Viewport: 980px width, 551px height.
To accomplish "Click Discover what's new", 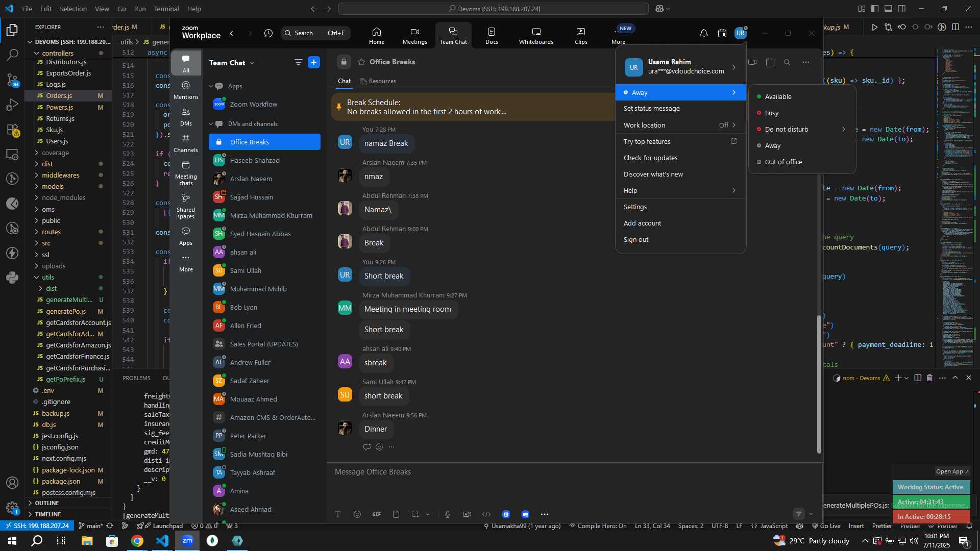I will tap(680, 174).
